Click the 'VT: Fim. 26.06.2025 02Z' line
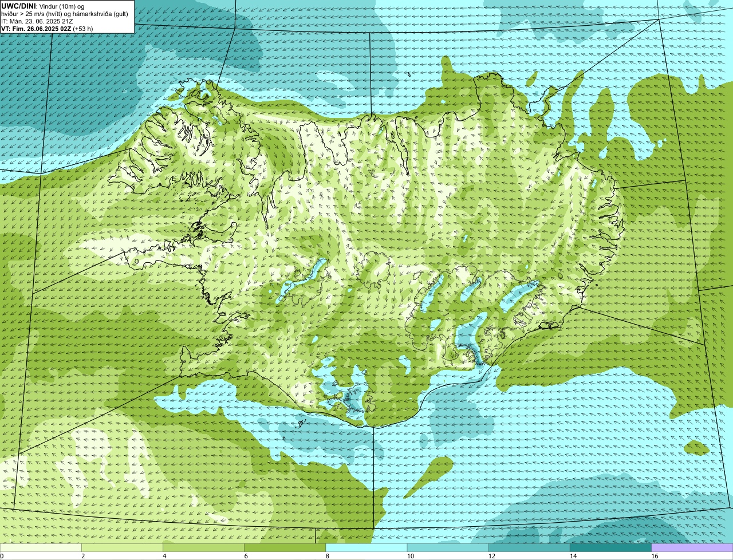 pyautogui.click(x=36, y=29)
